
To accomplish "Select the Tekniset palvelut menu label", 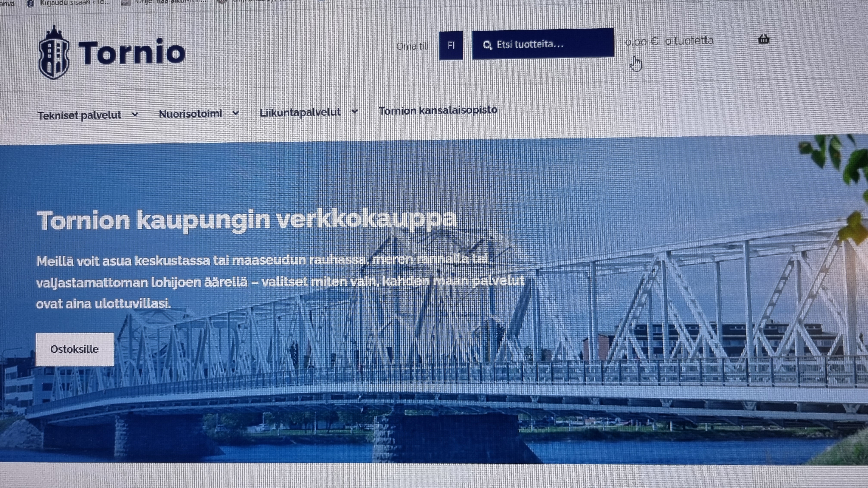I will point(79,115).
